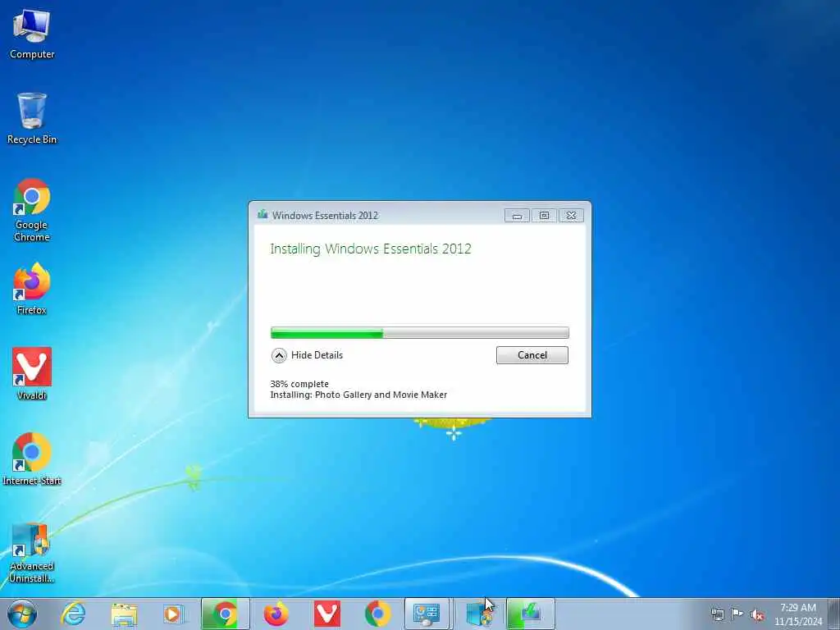This screenshot has height=630, width=840.
Task: Maximize the Windows Essentials 2012 window
Action: point(544,216)
